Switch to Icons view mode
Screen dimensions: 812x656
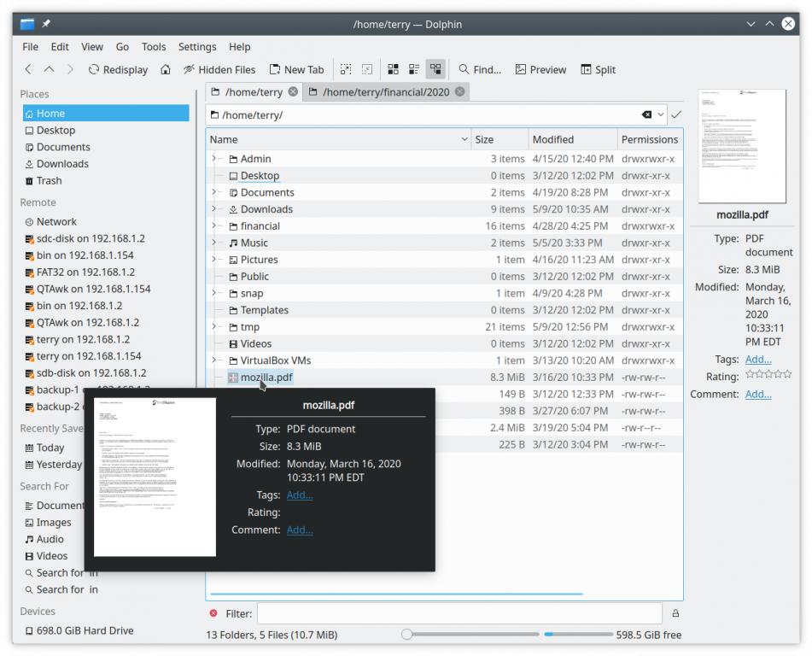point(393,70)
